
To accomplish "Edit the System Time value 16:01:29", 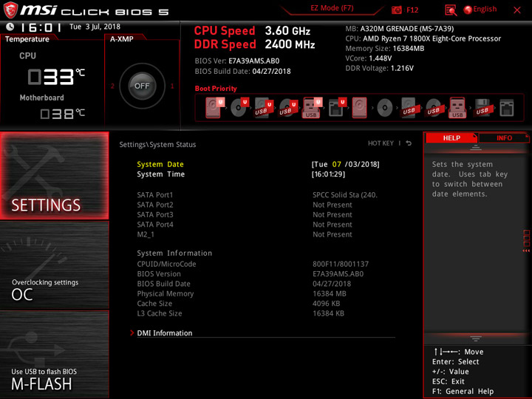I will coord(328,174).
